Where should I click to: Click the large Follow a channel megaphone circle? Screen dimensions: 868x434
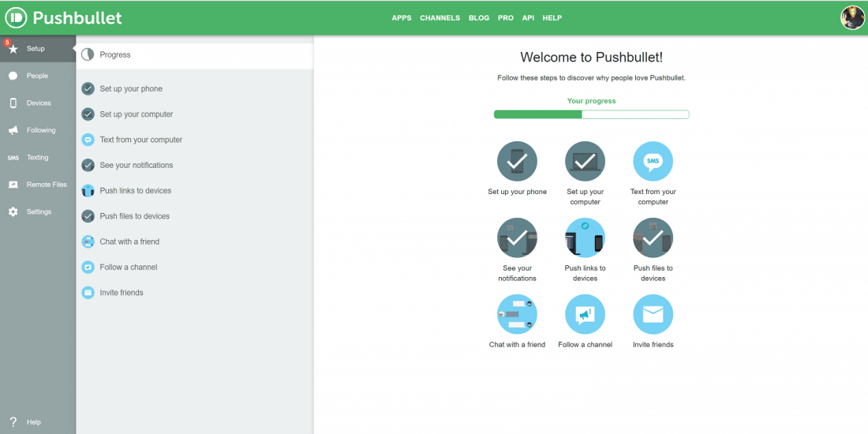586,314
